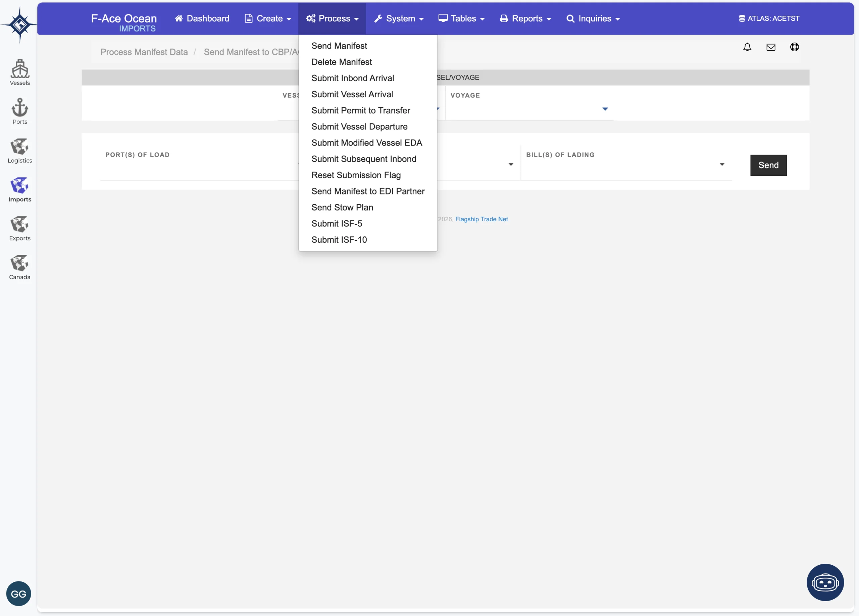The height and width of the screenshot is (616, 859).
Task: Open the mail envelope icon
Action: pos(770,47)
